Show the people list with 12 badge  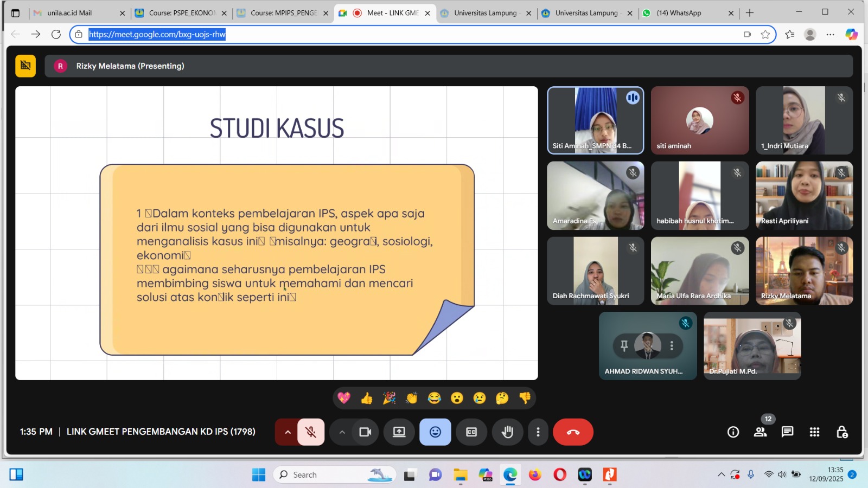(x=761, y=432)
